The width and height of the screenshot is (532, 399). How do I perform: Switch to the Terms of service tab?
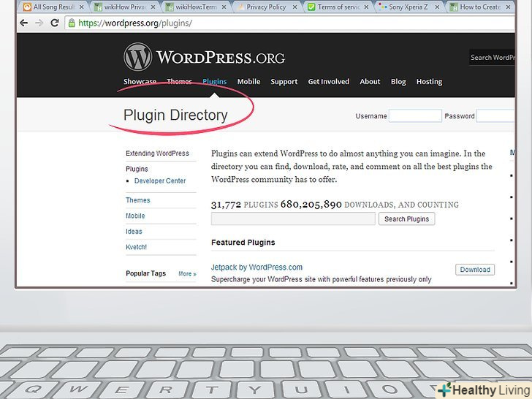pyautogui.click(x=338, y=7)
